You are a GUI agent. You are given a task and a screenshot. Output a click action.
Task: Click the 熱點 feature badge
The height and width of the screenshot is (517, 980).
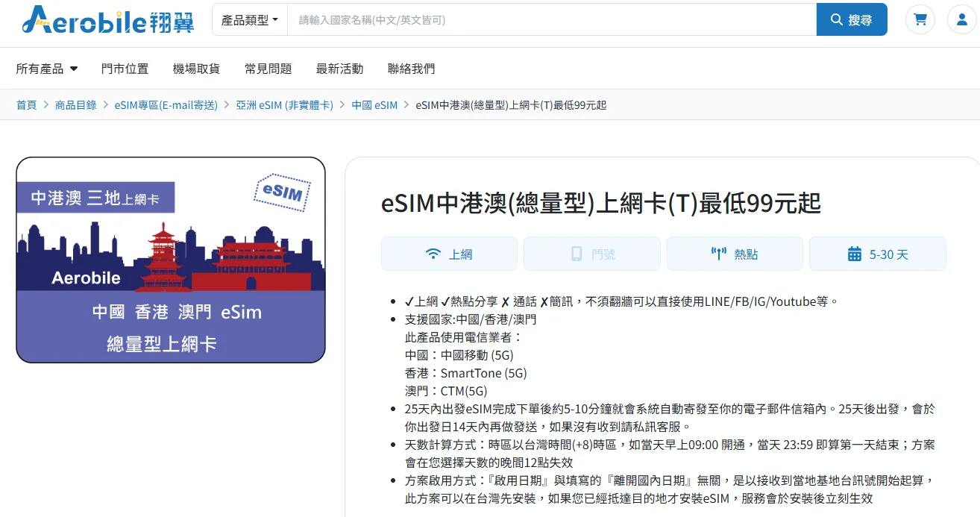735,254
